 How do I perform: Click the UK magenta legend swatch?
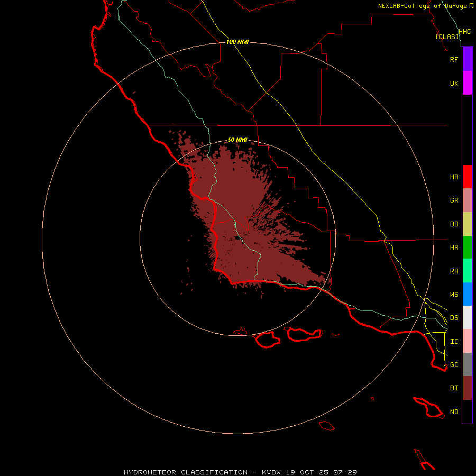[467, 83]
